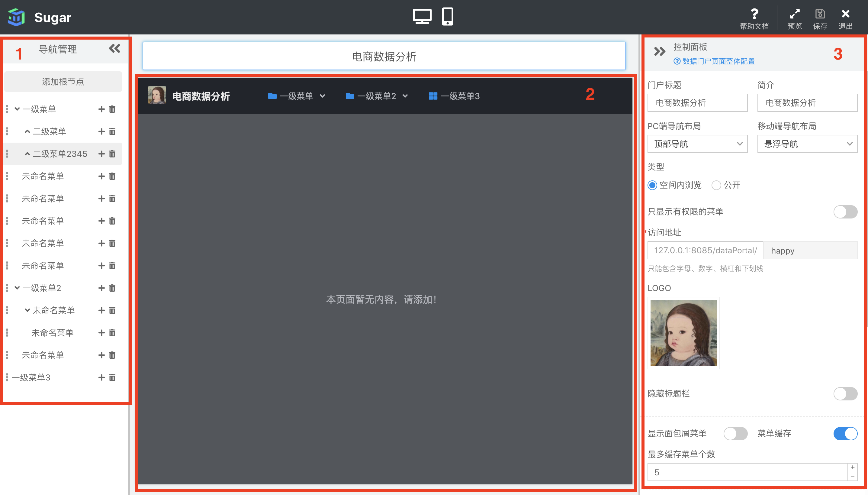Collapse the indented 未命名菜单 node under 一级菜单2
The width and height of the screenshot is (868, 495).
click(27, 310)
